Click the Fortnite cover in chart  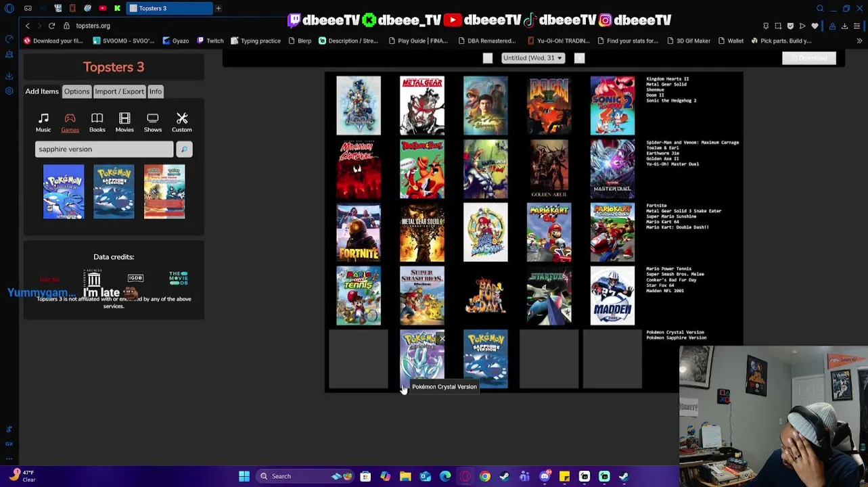coord(359,232)
